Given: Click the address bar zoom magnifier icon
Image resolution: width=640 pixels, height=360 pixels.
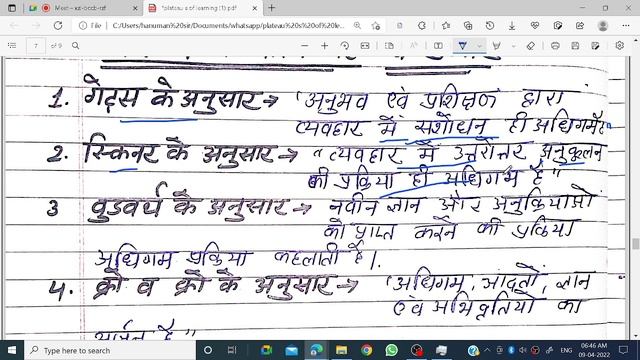Looking at the screenshot, I should click(x=358, y=26).
